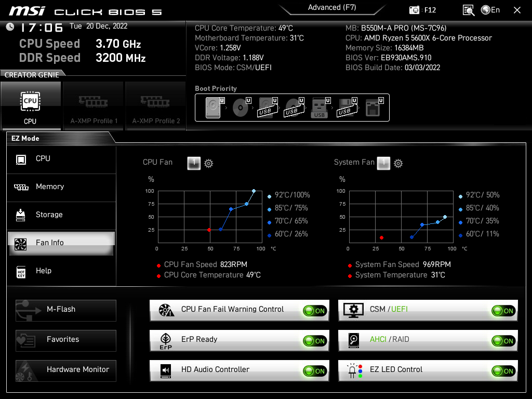Image resolution: width=532 pixels, height=399 pixels.
Task: Click the network boot device icon
Action: click(x=374, y=108)
